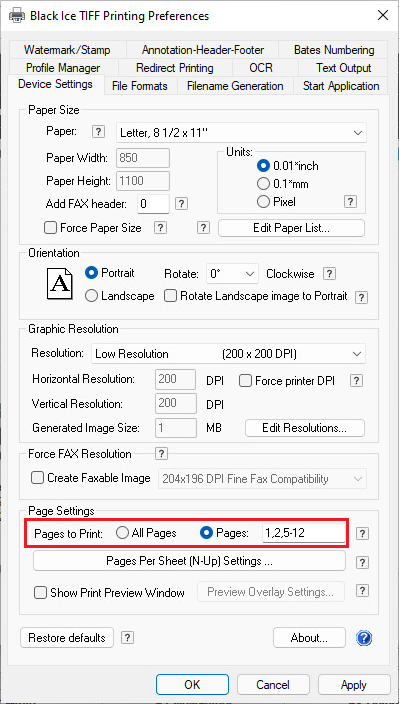Viewport: 399px width, 704px height.
Task: Switch to Filename Generation tab
Action: pos(235,86)
